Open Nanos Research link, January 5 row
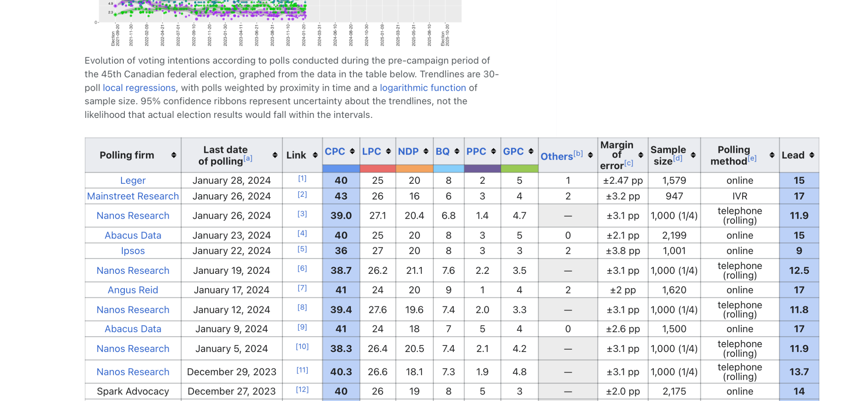 click(x=133, y=349)
